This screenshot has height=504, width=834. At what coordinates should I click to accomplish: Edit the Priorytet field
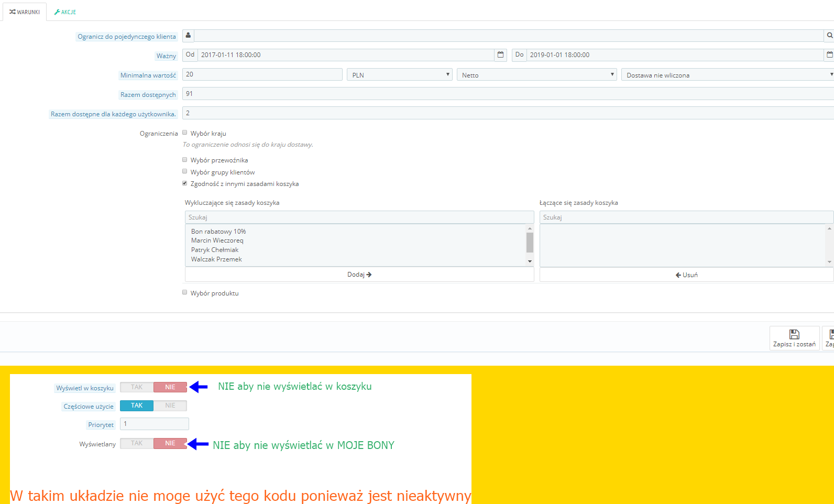click(x=155, y=424)
